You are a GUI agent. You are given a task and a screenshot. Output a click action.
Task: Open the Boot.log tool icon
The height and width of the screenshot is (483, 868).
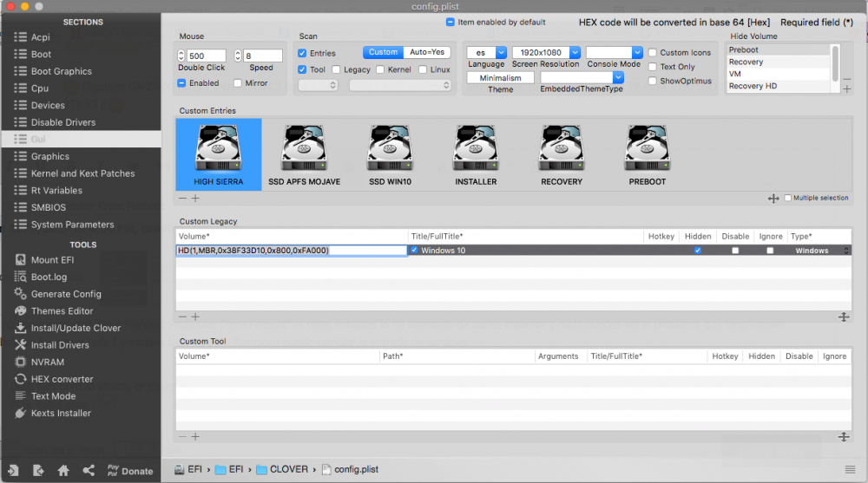point(21,277)
